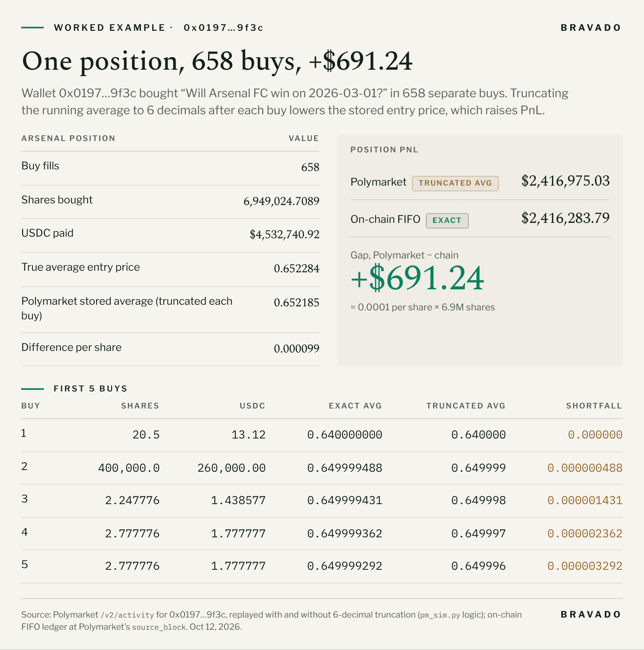The height and width of the screenshot is (650, 644).
Task: Click the green "EXACT" badge
Action: click(447, 220)
